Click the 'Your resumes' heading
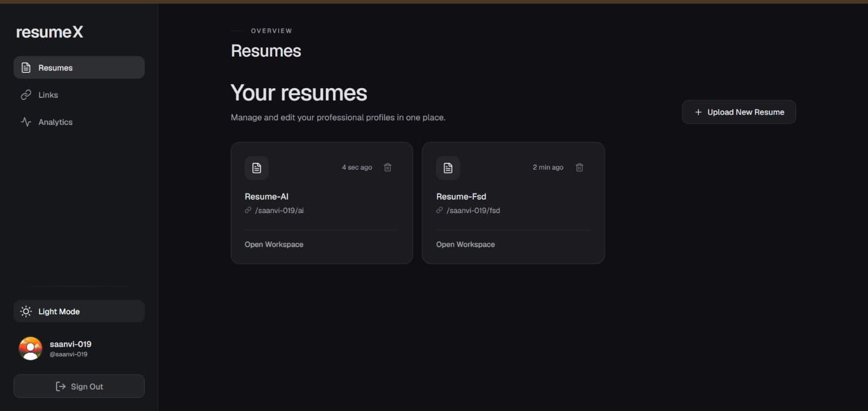The image size is (868, 411). [x=299, y=93]
